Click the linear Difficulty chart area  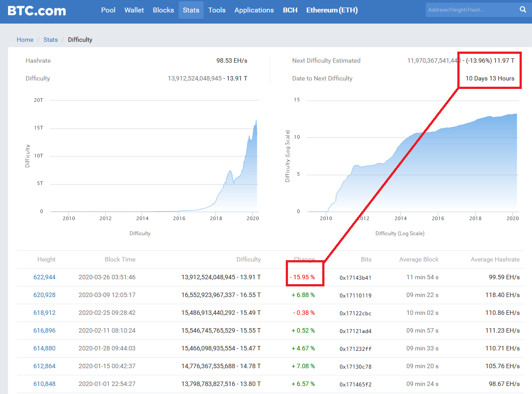tap(154, 156)
